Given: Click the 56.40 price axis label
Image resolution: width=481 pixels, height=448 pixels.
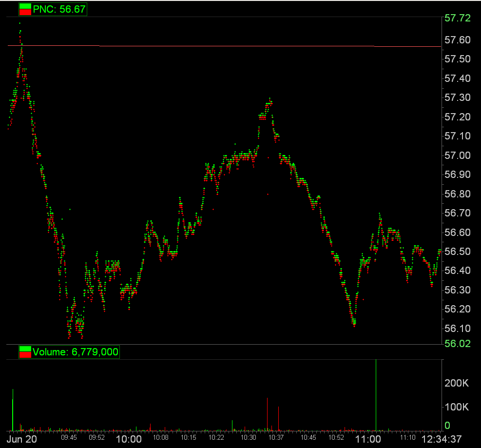Looking at the screenshot, I should tap(458, 271).
